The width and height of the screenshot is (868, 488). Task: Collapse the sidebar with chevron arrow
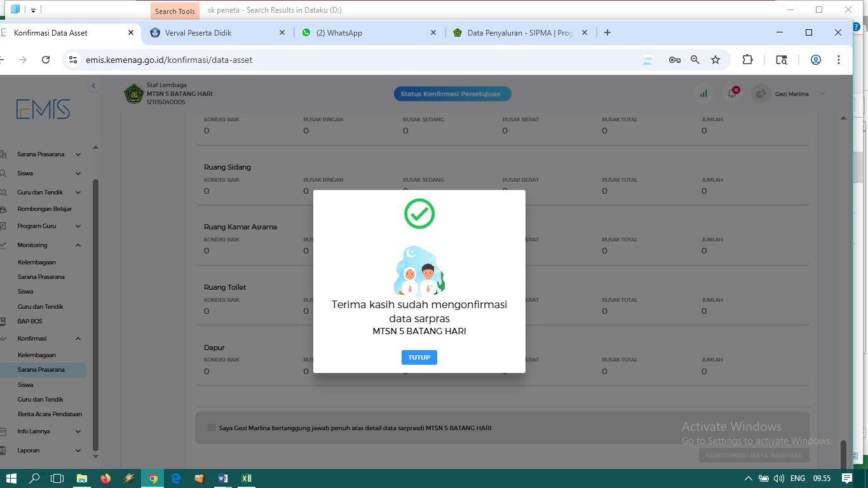pos(93,86)
